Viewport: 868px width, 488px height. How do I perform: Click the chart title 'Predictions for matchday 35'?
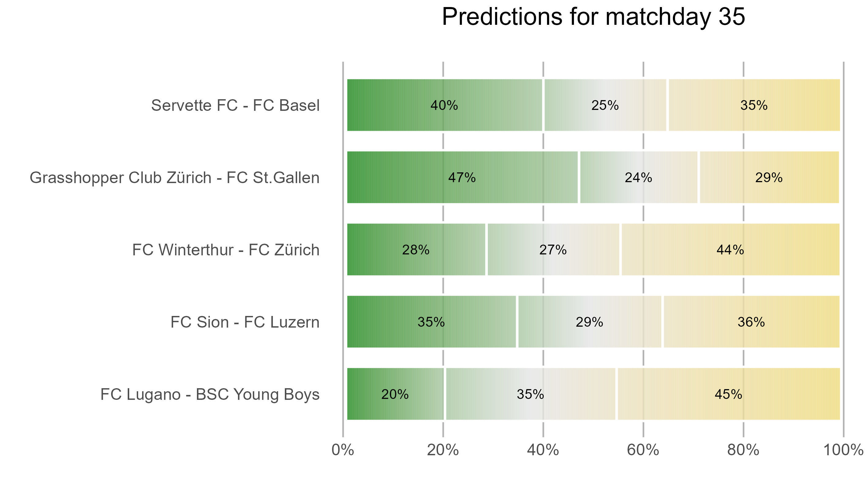coord(593,17)
